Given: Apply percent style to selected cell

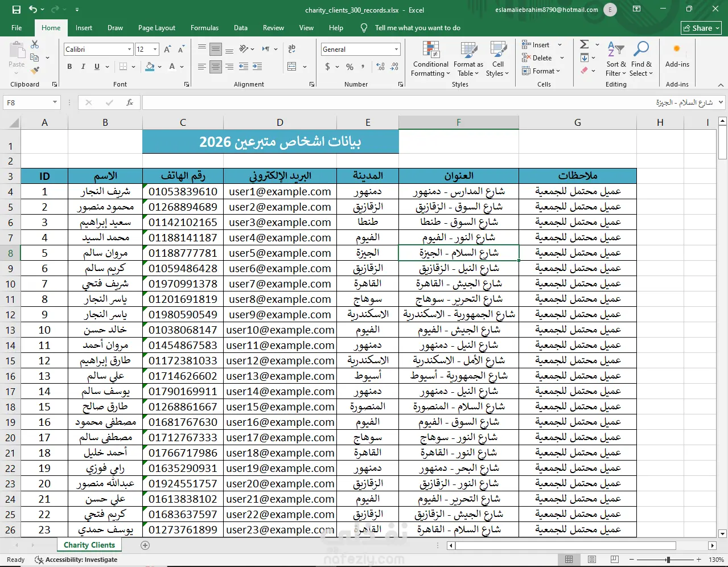Looking at the screenshot, I should (x=349, y=67).
